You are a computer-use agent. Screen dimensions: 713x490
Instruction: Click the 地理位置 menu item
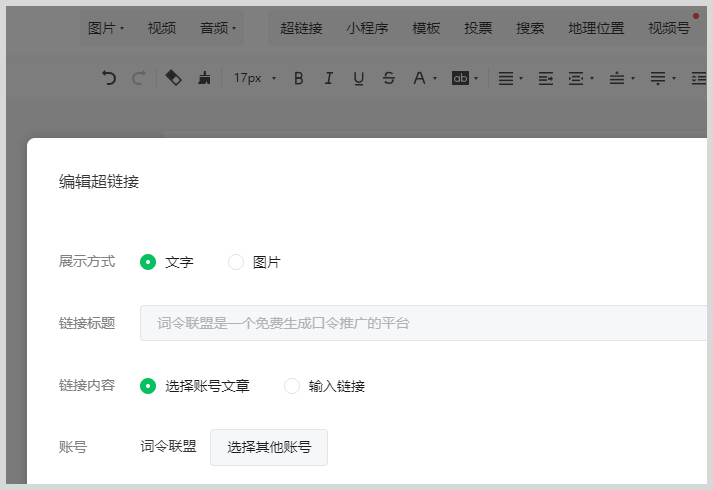pyautogui.click(x=596, y=28)
